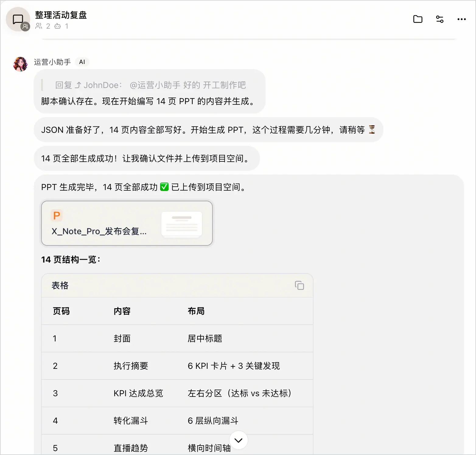Select the 布局 column header

[196, 311]
